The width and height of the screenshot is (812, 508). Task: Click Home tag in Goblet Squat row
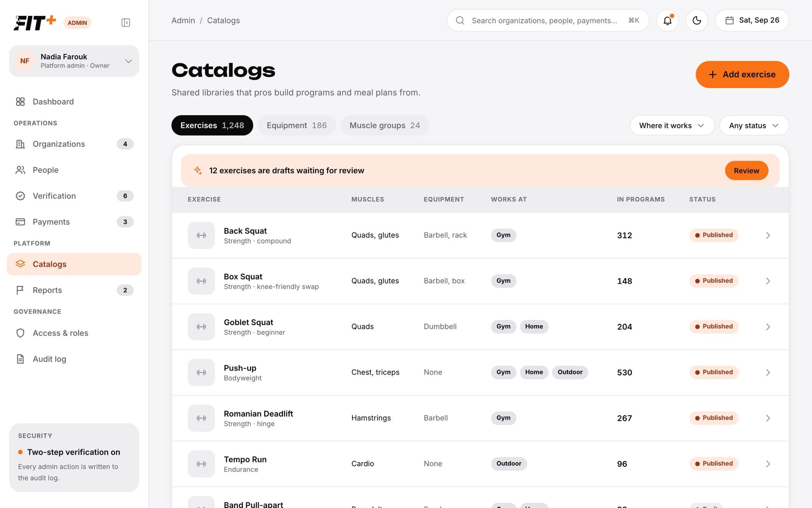coord(534,327)
